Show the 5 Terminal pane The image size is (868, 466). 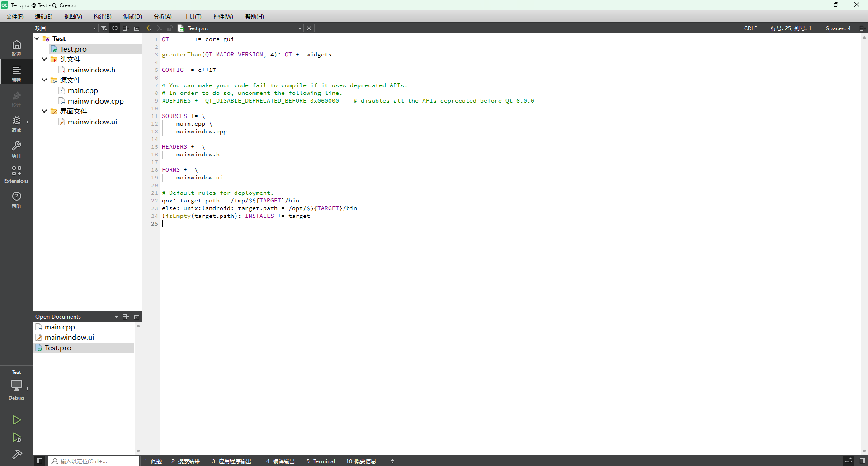click(321, 461)
